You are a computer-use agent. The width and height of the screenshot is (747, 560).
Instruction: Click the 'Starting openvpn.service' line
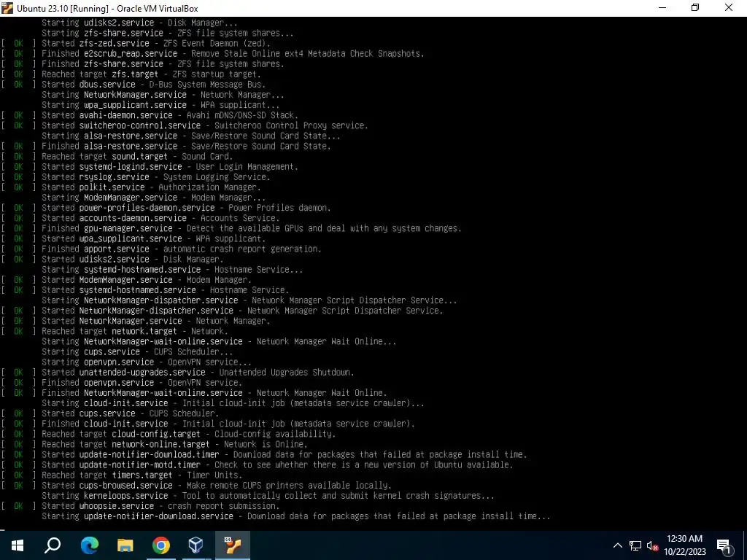[x=147, y=362]
